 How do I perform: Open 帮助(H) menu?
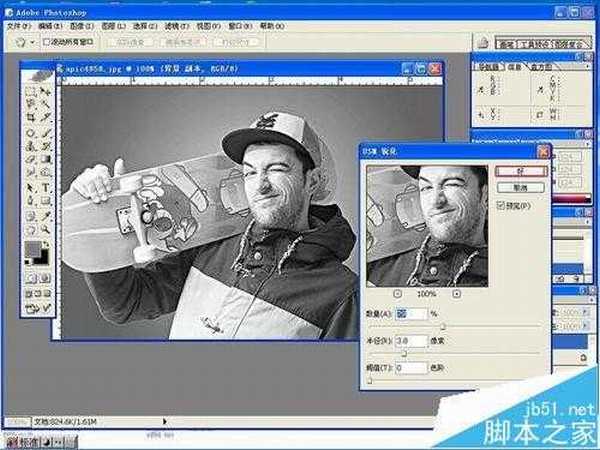pyautogui.click(x=272, y=26)
